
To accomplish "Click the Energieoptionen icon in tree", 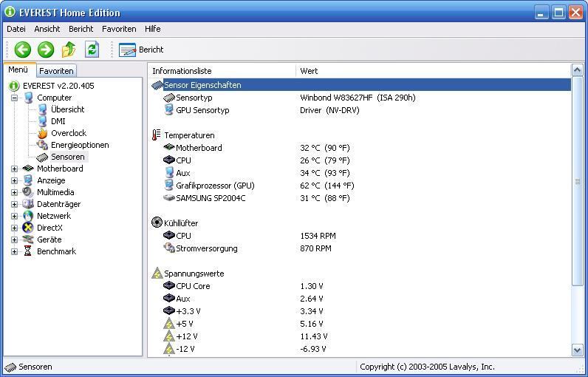I will point(42,145).
